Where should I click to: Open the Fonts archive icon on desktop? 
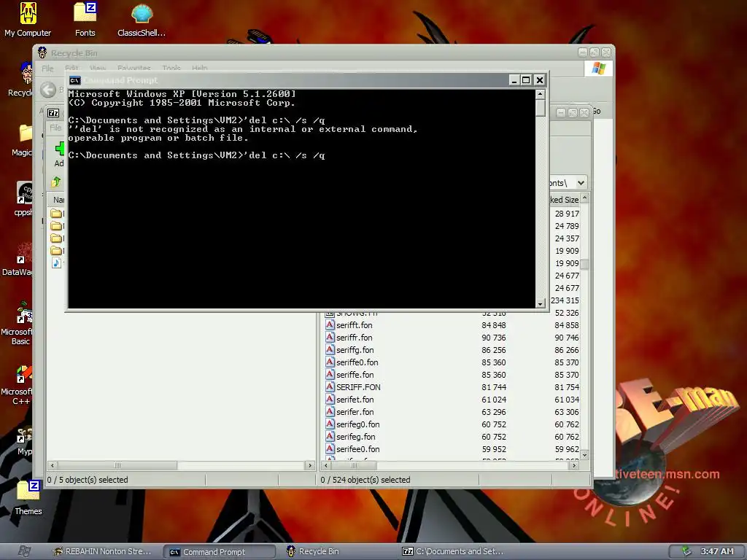[85, 20]
